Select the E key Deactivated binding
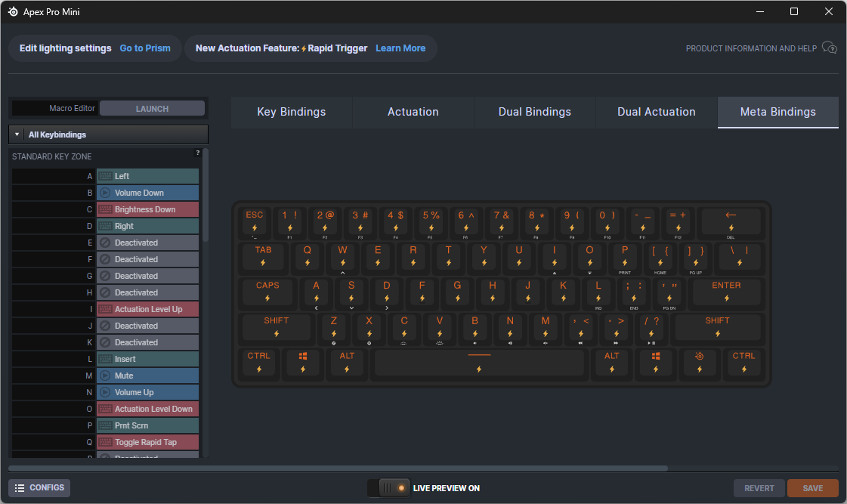The height and width of the screenshot is (504, 847). point(147,243)
